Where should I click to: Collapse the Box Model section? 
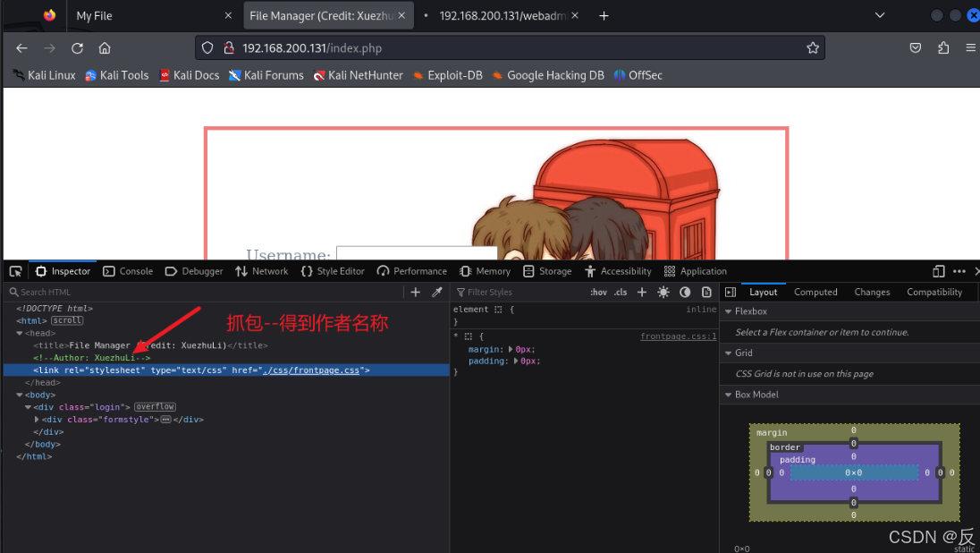(x=728, y=395)
